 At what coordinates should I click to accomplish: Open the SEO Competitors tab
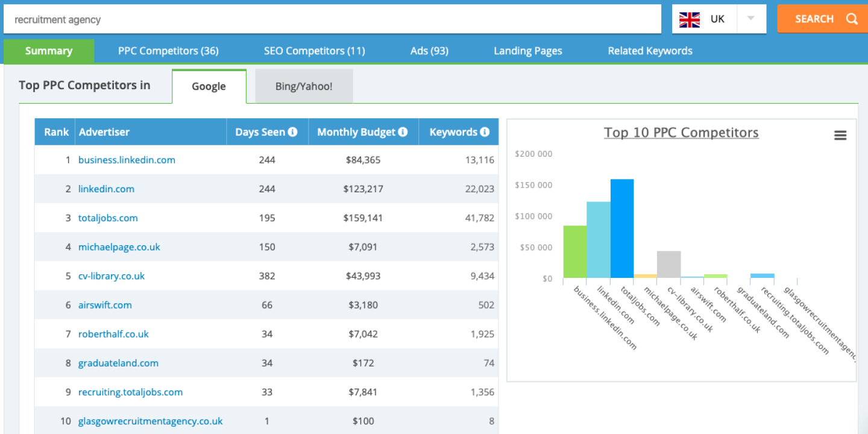314,51
